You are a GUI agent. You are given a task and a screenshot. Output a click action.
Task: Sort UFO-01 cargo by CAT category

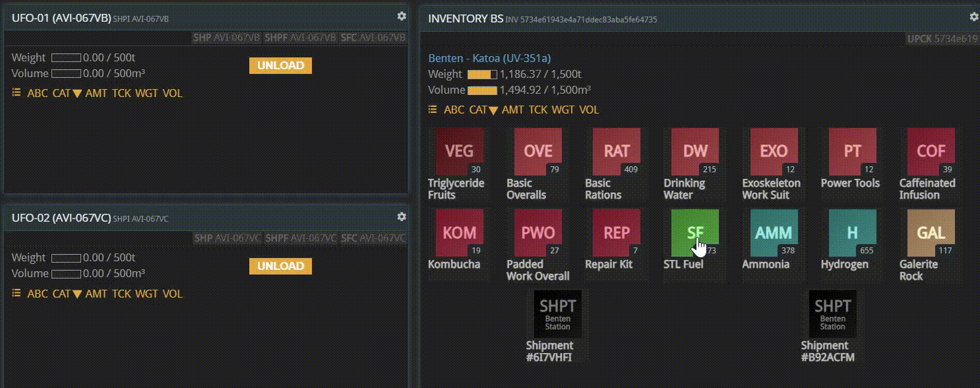67,94
